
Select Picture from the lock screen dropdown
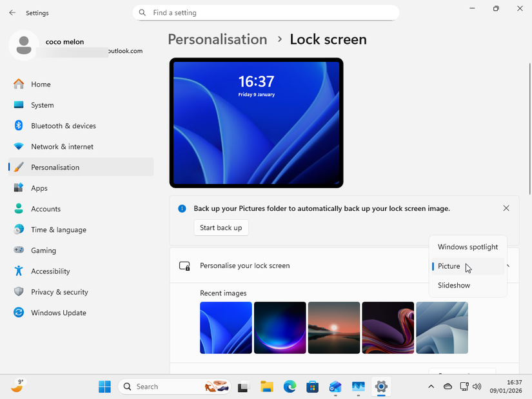point(449,266)
